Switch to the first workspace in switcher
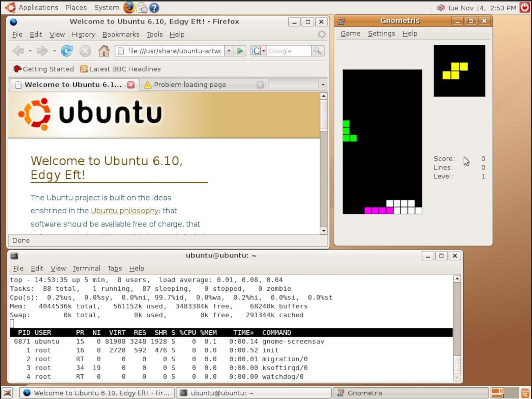532x399 pixels. 497,393
